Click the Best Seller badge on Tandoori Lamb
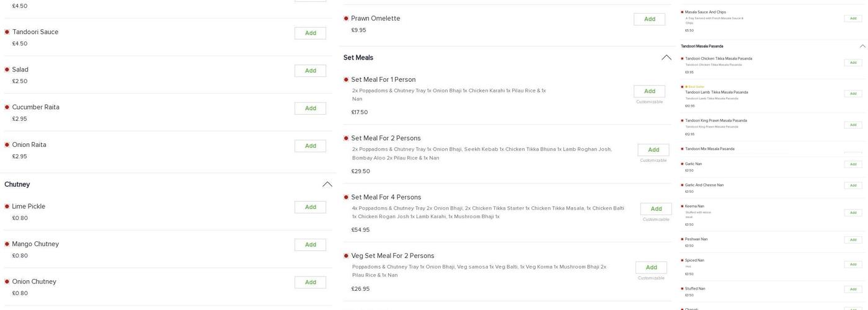This screenshot has height=310, width=868. (x=696, y=87)
